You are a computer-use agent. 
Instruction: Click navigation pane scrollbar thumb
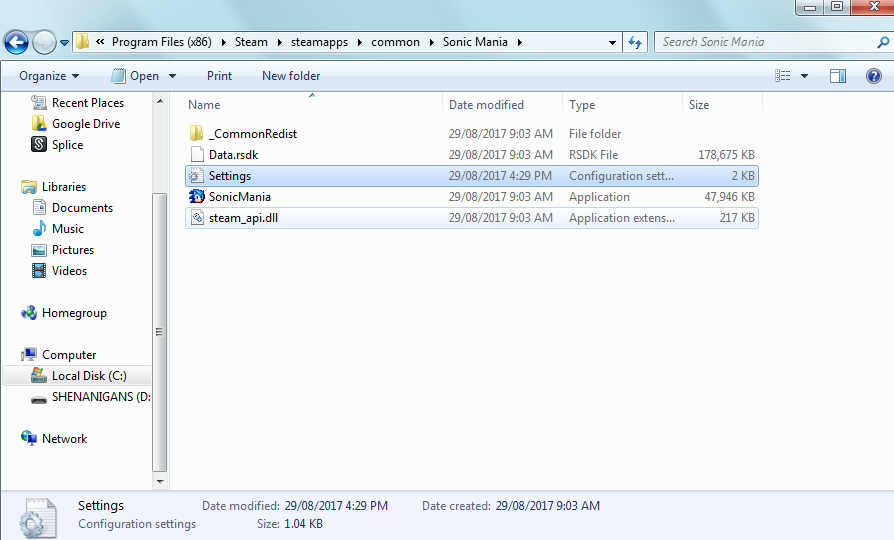coord(160,332)
